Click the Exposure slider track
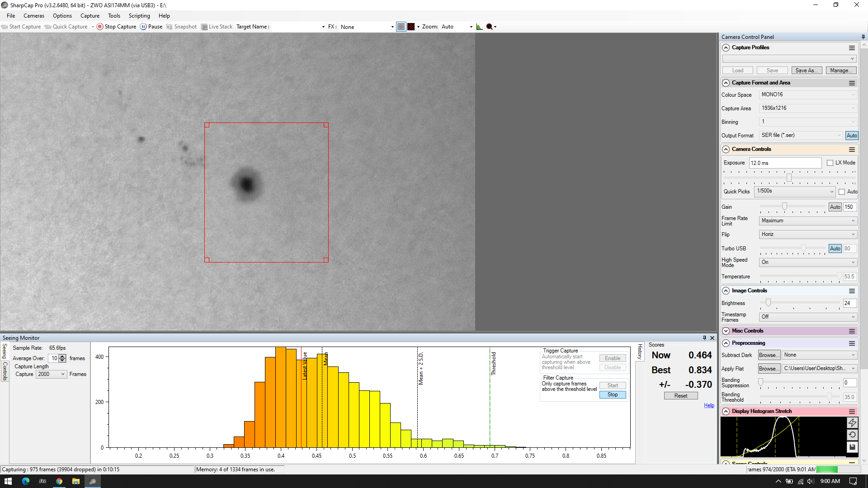868x488 pixels. (x=789, y=178)
